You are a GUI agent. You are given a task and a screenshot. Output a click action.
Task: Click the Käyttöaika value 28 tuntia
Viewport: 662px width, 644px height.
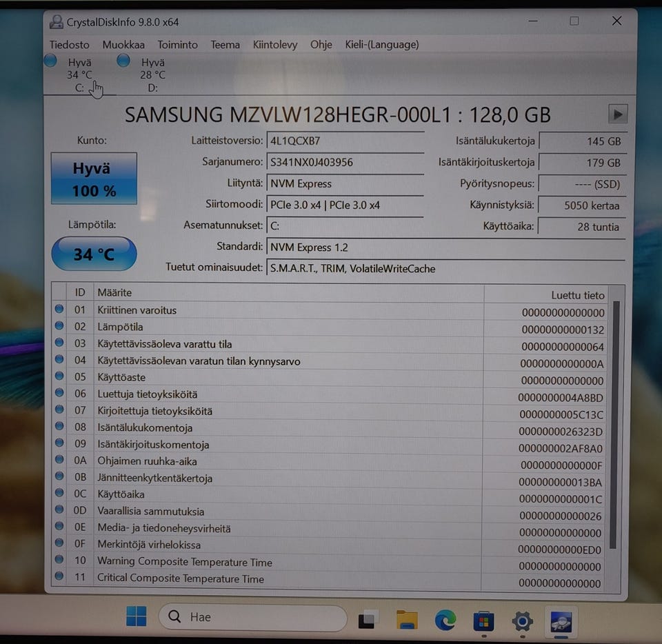point(582,227)
